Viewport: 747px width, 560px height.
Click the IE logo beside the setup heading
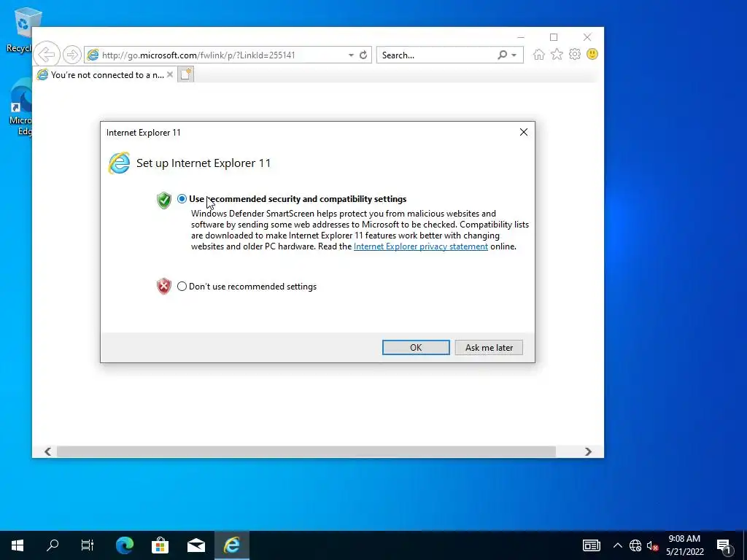point(119,163)
